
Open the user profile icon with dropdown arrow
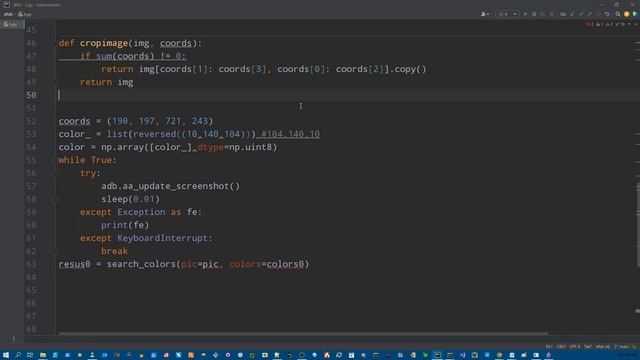pos(485,14)
